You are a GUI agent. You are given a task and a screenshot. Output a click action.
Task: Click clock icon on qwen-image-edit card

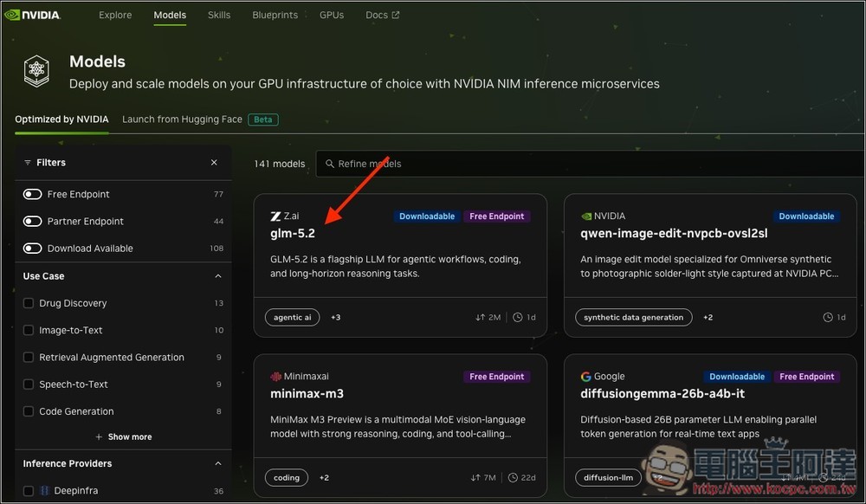pyautogui.click(x=828, y=318)
